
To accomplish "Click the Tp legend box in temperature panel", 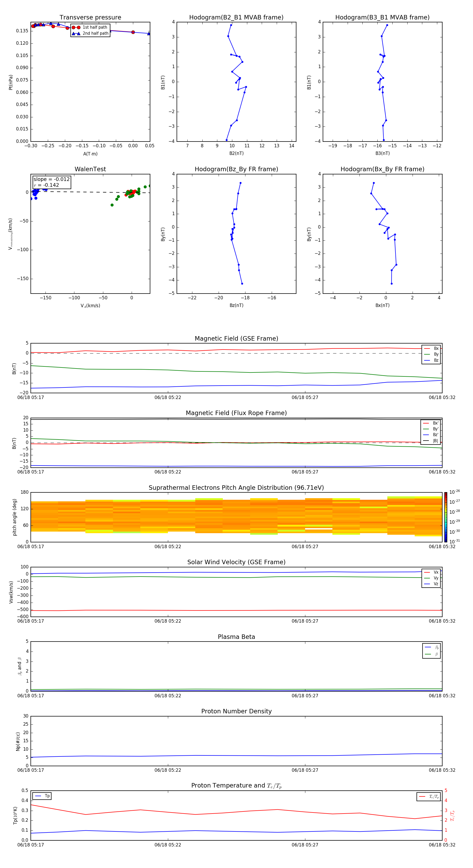I will tap(42, 796).
